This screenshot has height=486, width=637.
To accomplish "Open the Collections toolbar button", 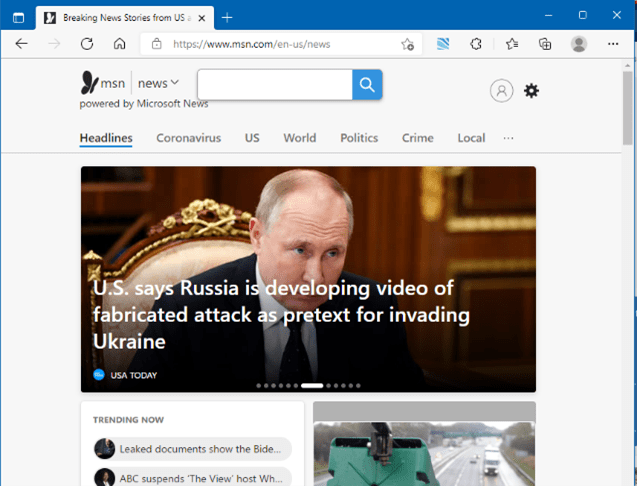I will pos(545,44).
